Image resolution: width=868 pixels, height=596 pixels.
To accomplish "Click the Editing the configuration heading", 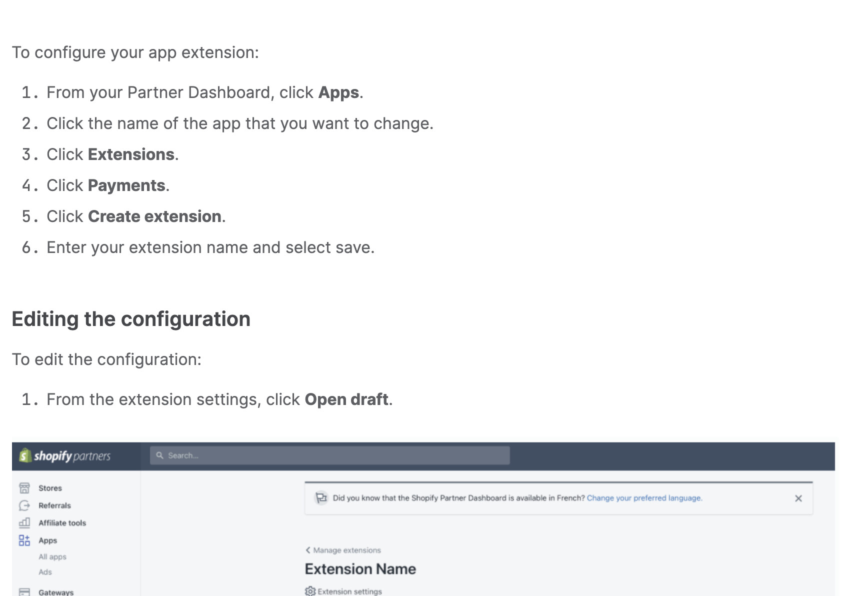I will [131, 319].
